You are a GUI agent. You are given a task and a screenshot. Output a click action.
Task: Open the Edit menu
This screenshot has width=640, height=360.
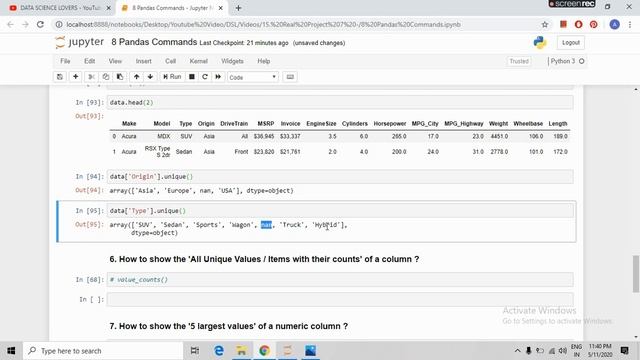pos(89,61)
